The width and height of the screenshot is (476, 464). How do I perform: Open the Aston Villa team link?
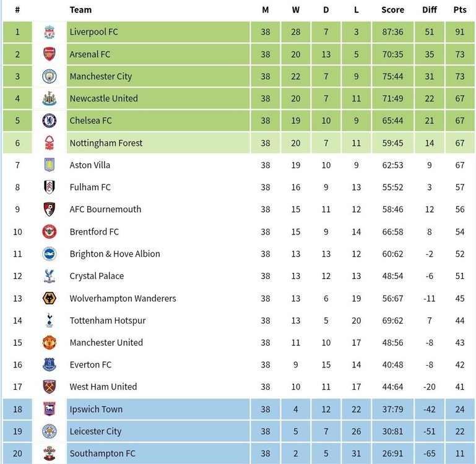click(90, 165)
